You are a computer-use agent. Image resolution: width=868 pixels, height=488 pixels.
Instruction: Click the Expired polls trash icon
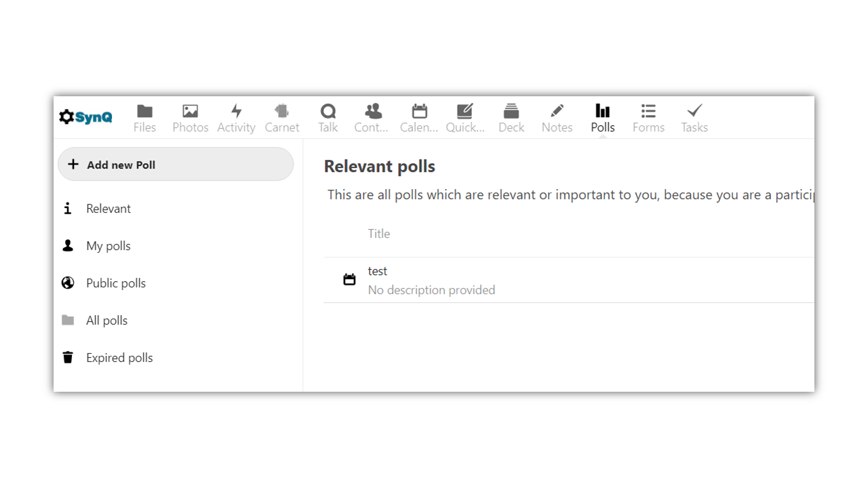pyautogui.click(x=68, y=358)
